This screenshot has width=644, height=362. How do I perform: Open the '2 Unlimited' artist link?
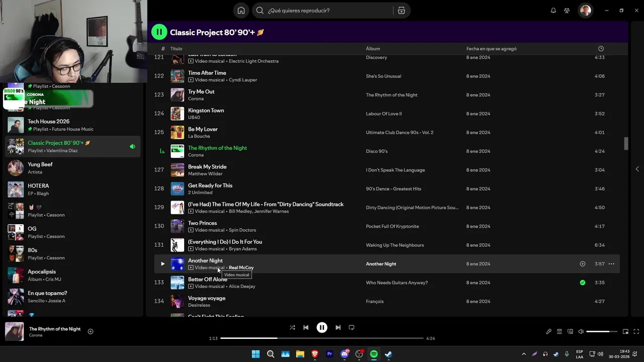tap(200, 193)
